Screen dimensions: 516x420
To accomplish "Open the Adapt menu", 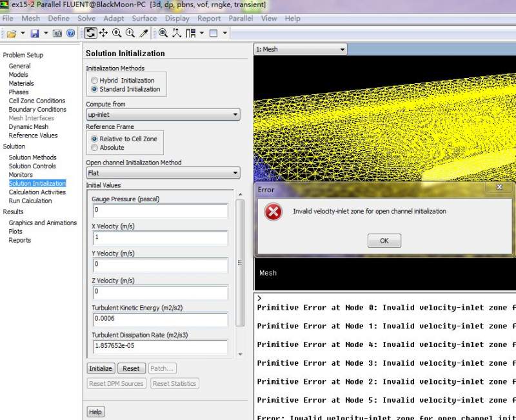I will (x=114, y=19).
